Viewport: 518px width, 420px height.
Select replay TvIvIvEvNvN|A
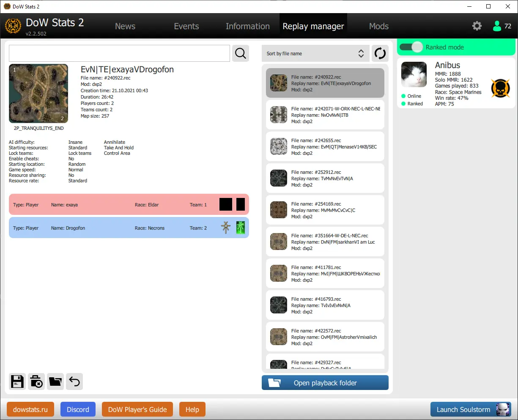click(x=325, y=305)
